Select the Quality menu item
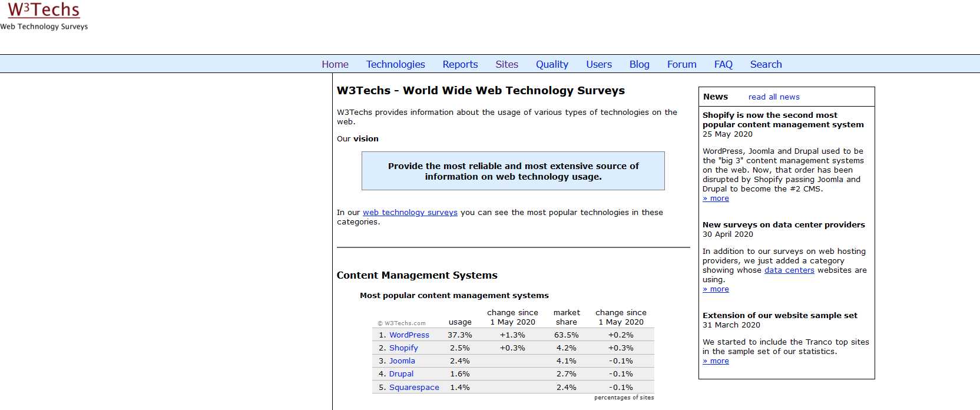The width and height of the screenshot is (980, 410). [552, 64]
